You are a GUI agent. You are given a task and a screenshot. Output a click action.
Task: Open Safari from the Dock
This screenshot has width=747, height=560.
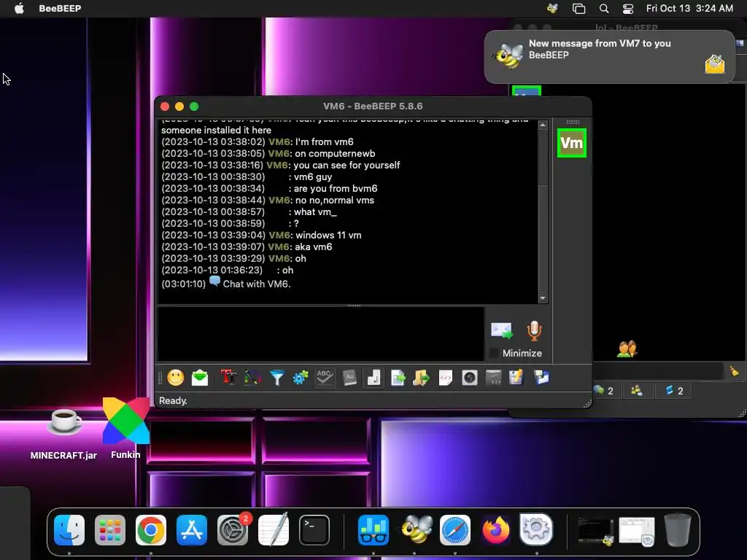click(455, 530)
